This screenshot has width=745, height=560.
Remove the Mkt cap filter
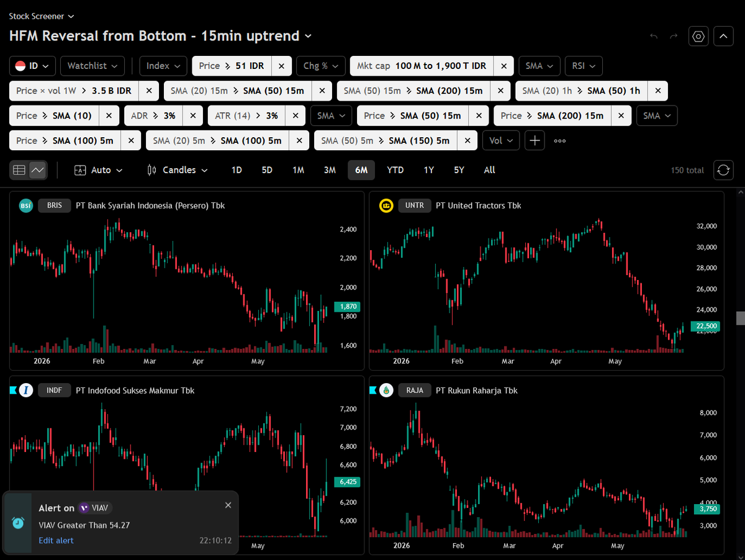[504, 66]
